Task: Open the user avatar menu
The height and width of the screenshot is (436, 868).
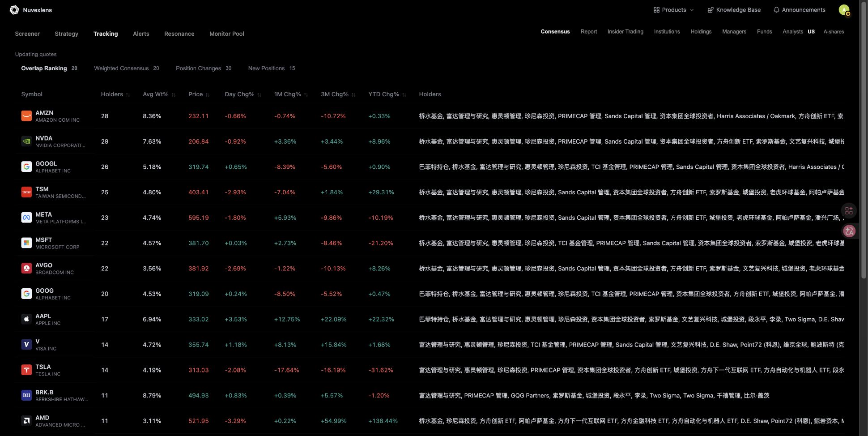Action: coord(844,10)
